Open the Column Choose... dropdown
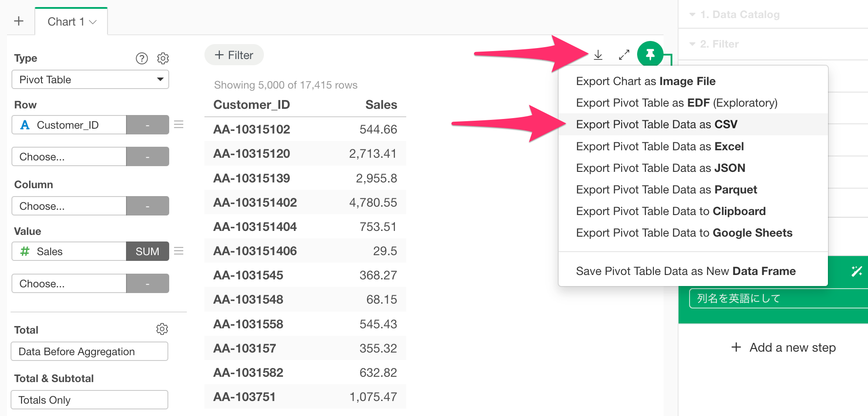 click(x=69, y=206)
